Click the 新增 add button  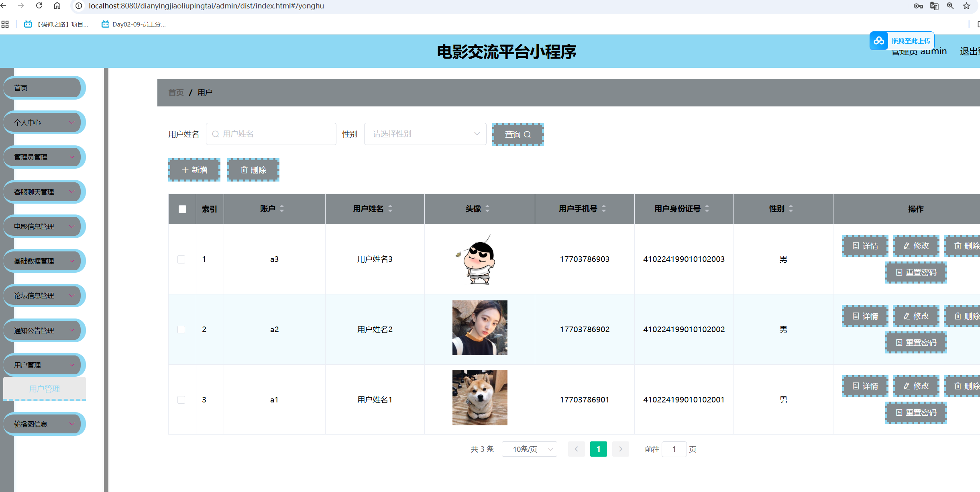pyautogui.click(x=194, y=170)
